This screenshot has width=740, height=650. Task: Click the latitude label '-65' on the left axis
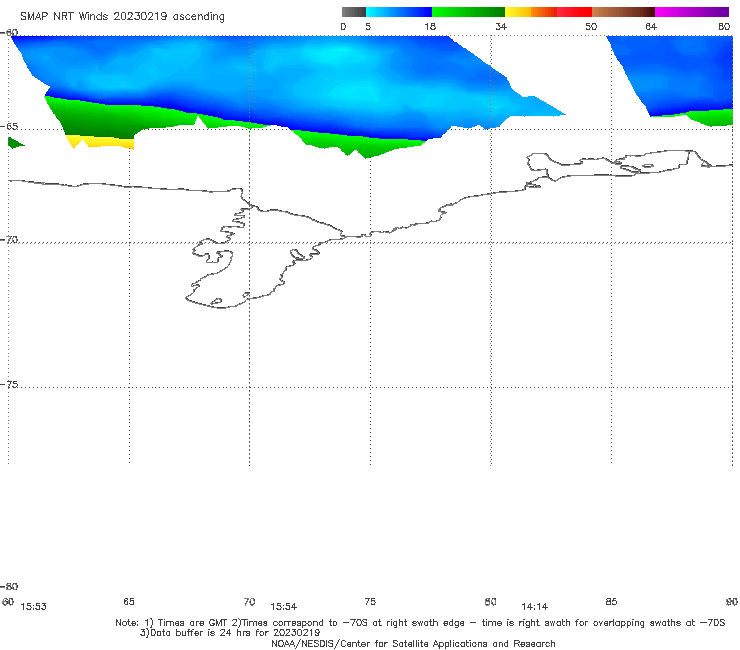point(9,127)
